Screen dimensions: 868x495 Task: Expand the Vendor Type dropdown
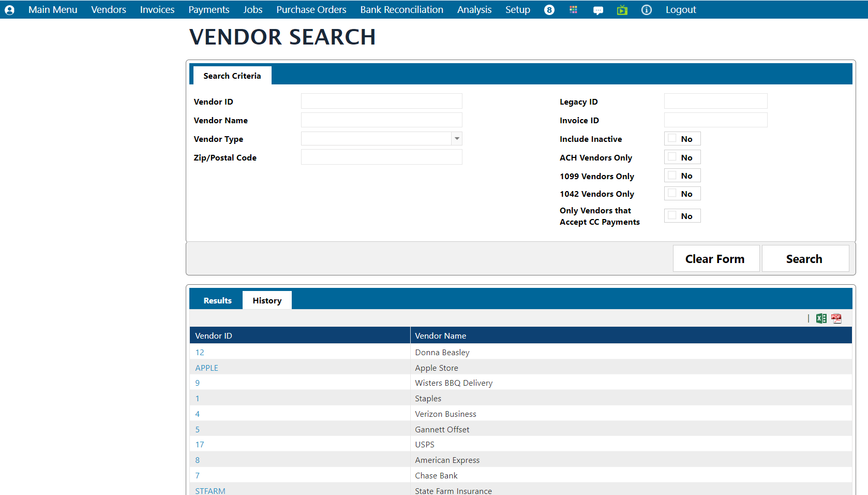[x=457, y=138]
